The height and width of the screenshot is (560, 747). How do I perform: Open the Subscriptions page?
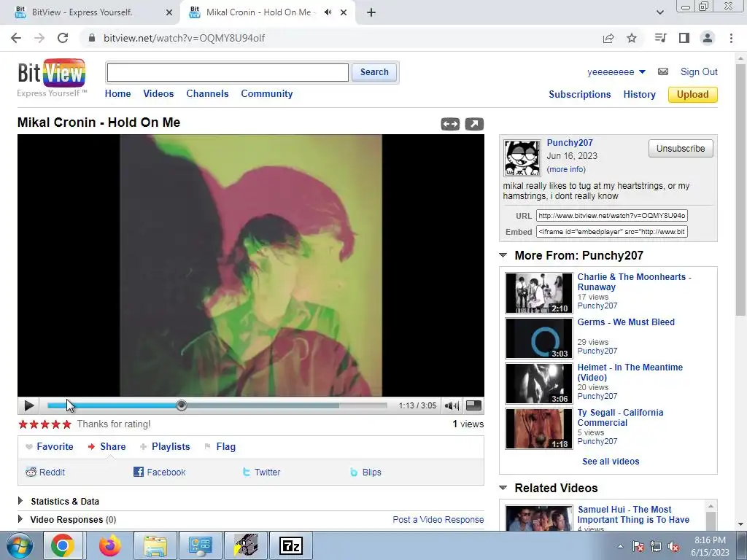point(580,94)
